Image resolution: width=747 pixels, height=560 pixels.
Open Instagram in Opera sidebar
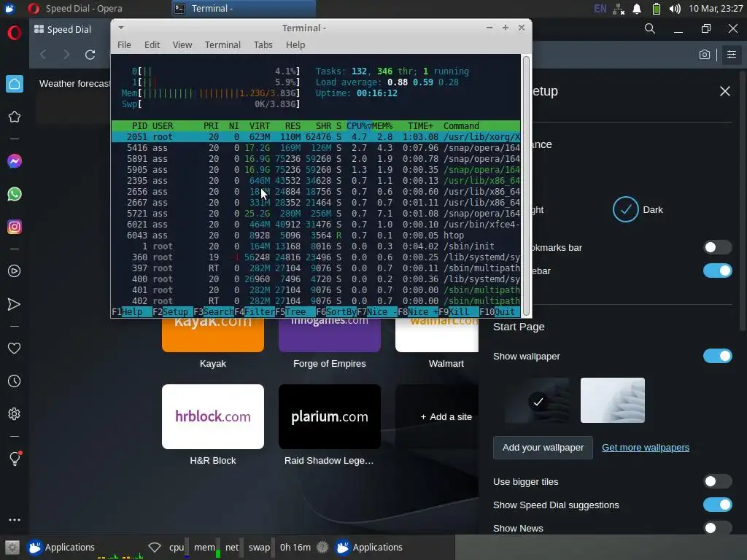coord(15,227)
